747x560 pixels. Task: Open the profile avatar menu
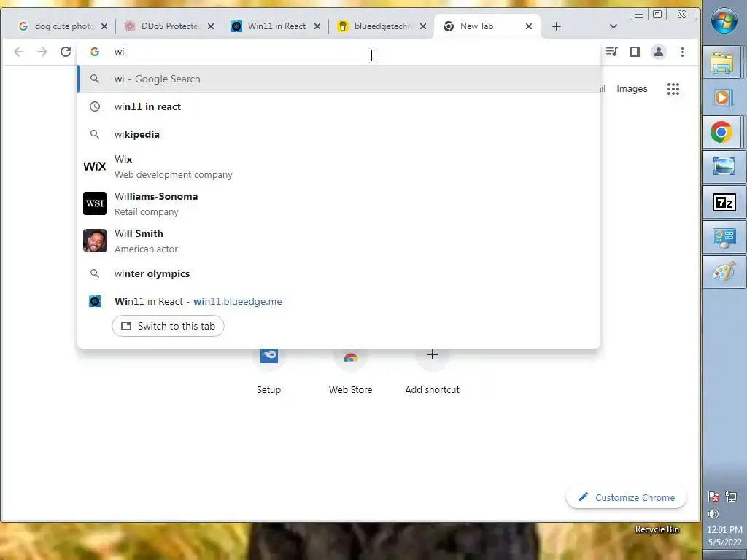659,52
